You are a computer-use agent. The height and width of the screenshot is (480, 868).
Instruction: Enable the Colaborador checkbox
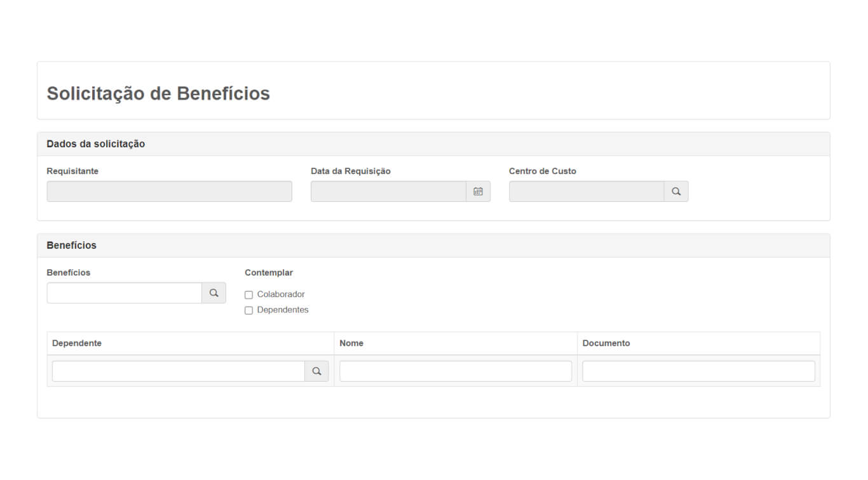tap(249, 295)
